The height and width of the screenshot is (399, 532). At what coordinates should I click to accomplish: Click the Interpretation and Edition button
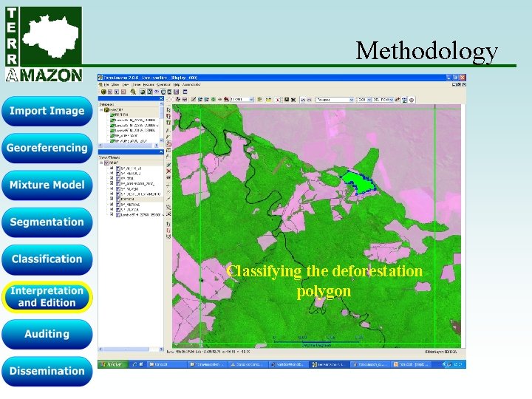(47, 297)
